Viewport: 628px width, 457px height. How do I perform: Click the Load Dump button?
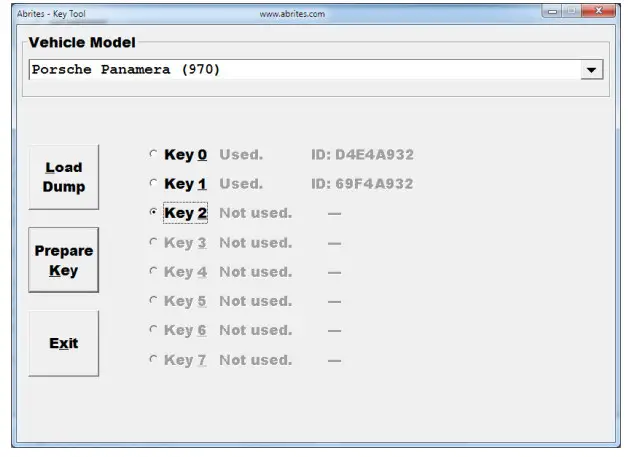coord(64,177)
